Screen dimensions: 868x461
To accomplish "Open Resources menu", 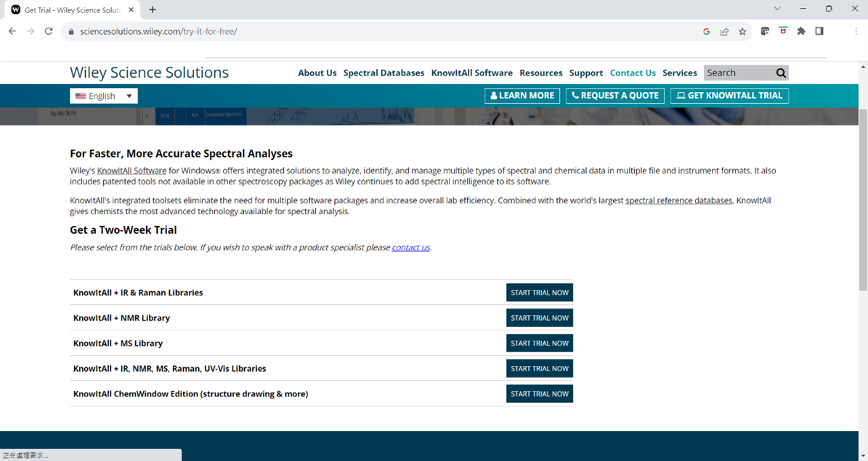I will coord(541,73).
